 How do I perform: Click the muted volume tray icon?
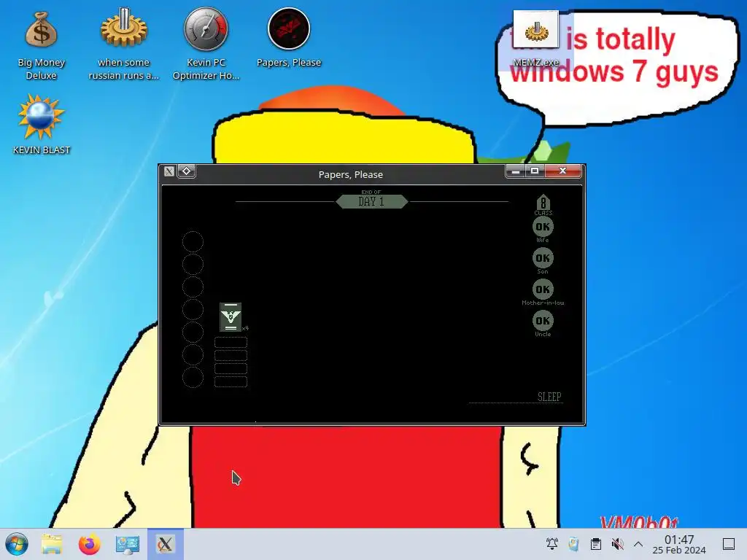click(617, 544)
